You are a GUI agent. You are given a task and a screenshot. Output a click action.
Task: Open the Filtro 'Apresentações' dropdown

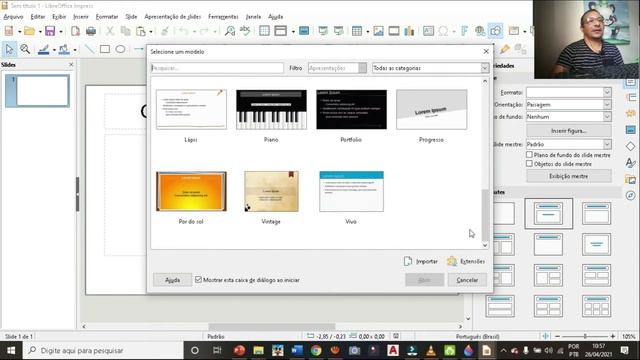click(x=338, y=68)
